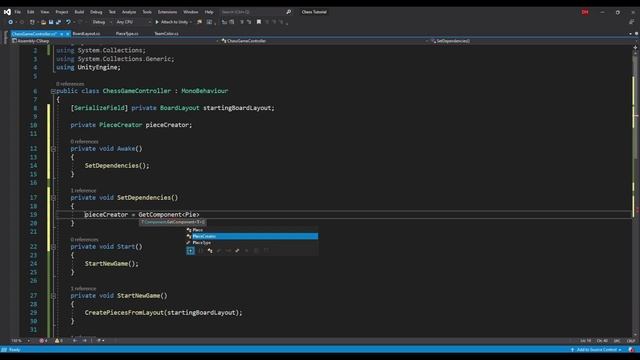The image size is (640, 360).
Task: Open the Debug menu
Action: [96, 12]
